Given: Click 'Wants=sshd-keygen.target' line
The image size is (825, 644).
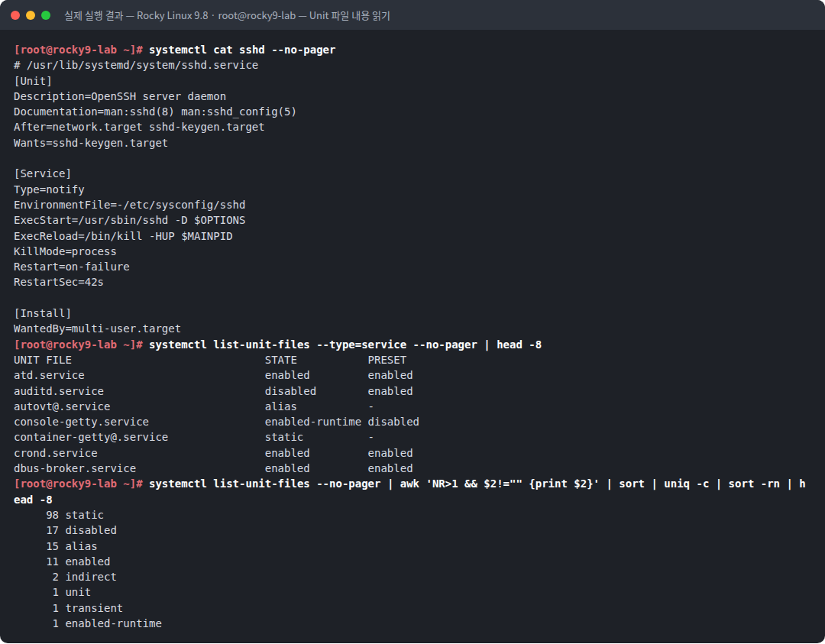Looking at the screenshot, I should 90,143.
